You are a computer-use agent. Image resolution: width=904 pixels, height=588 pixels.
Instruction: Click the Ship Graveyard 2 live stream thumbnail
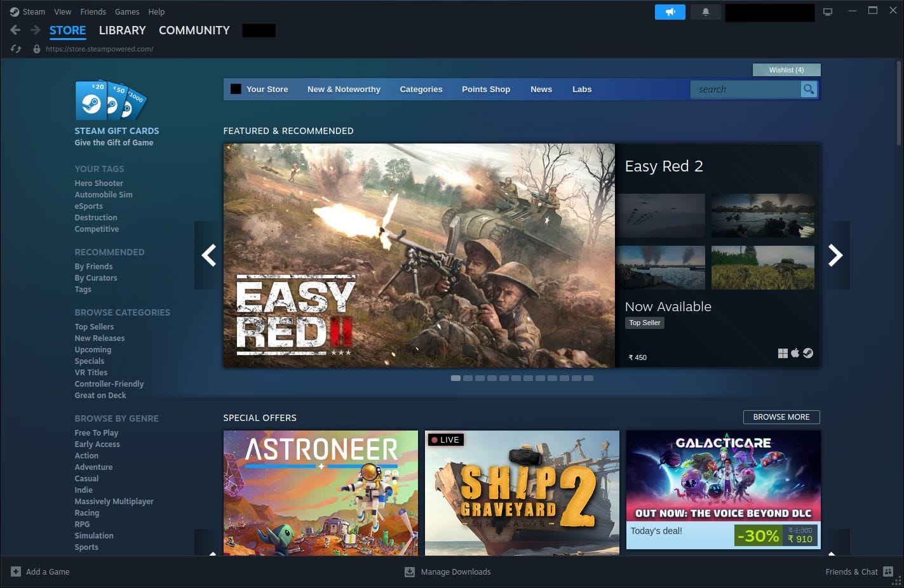click(x=522, y=493)
